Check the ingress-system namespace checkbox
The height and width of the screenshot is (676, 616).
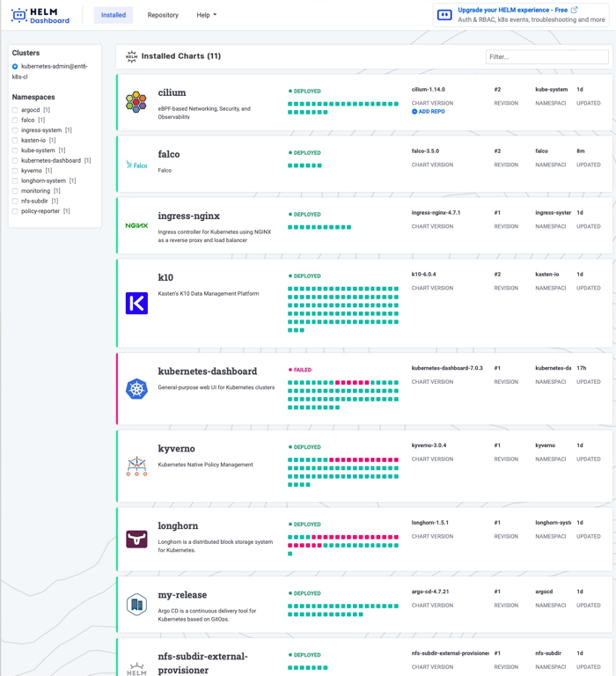[x=15, y=130]
